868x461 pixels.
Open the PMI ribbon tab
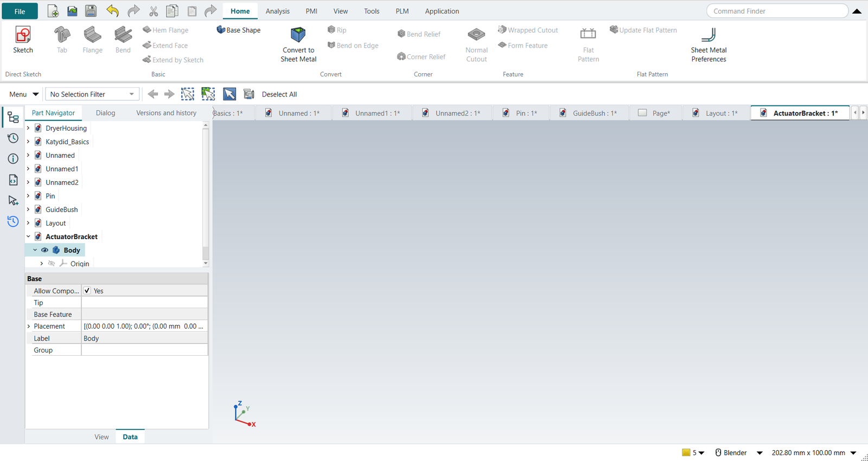click(311, 11)
